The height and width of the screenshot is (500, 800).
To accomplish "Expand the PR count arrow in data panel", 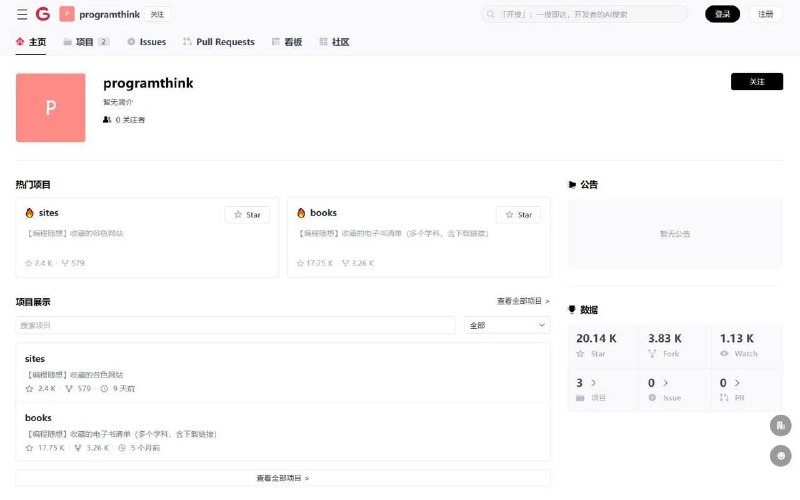I will coord(736,383).
